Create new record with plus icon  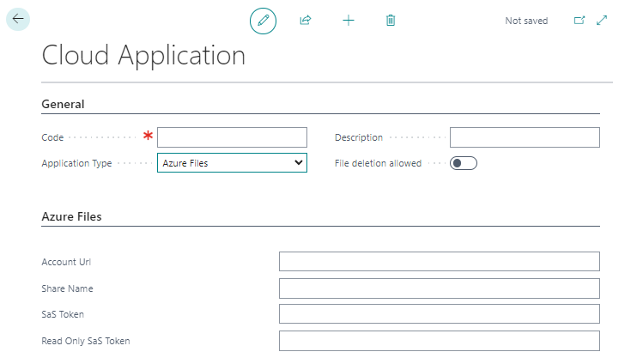[x=349, y=21]
